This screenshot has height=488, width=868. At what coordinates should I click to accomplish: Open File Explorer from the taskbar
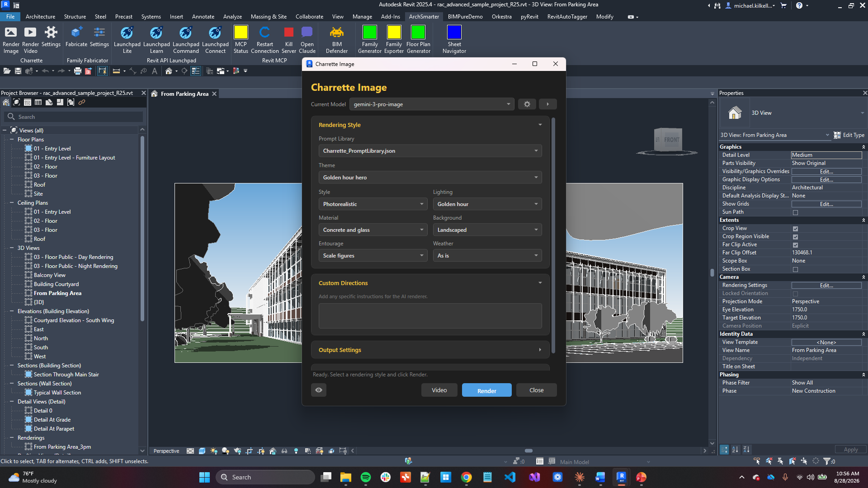[x=345, y=477]
